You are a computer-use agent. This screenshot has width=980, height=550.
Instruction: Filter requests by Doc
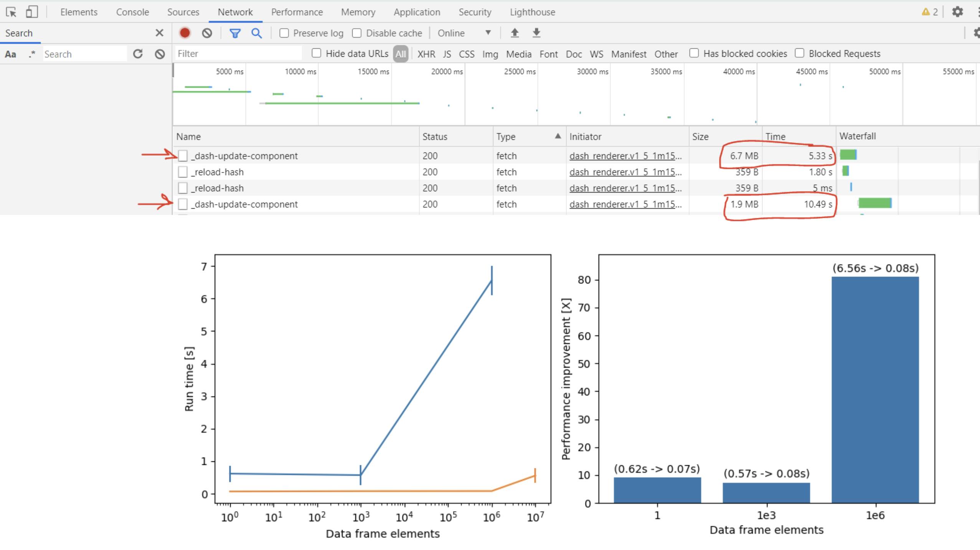coord(574,54)
